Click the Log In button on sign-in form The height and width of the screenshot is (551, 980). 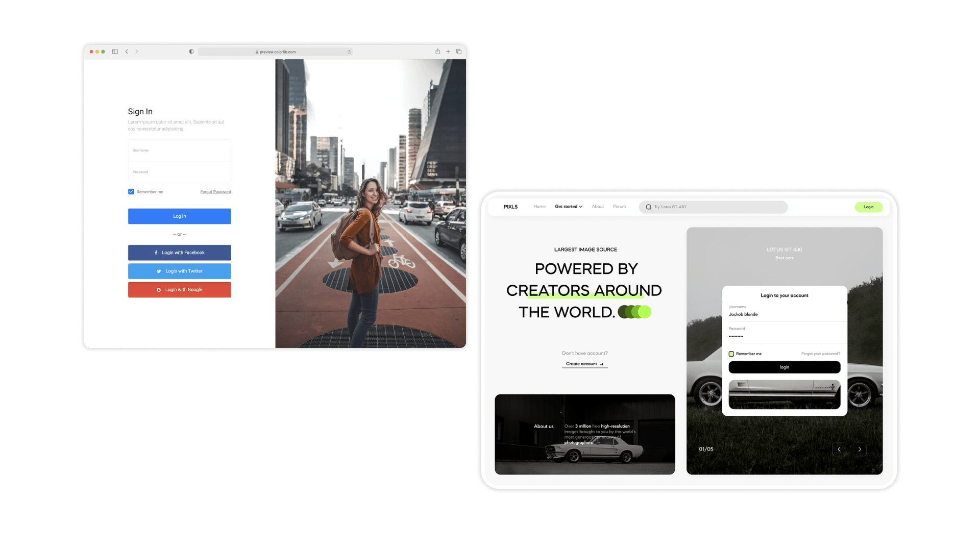180,216
